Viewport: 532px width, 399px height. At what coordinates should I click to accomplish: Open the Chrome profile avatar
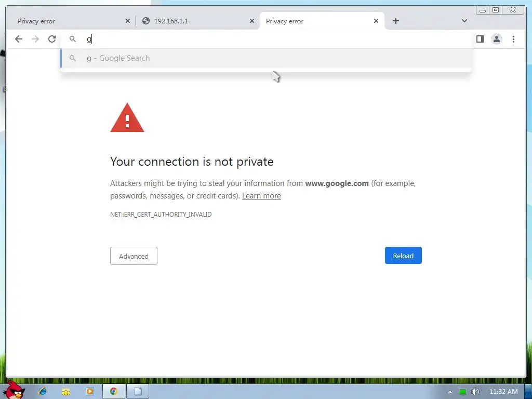coord(497,39)
